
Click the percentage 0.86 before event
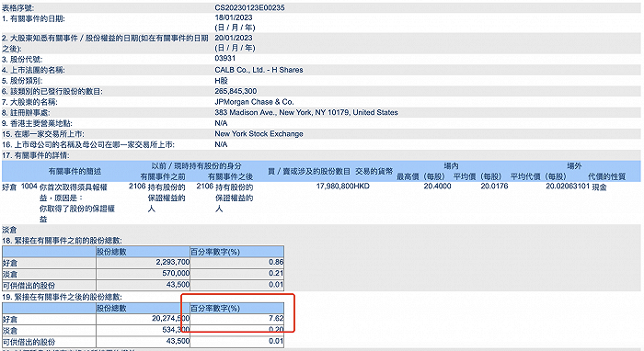coord(276,262)
